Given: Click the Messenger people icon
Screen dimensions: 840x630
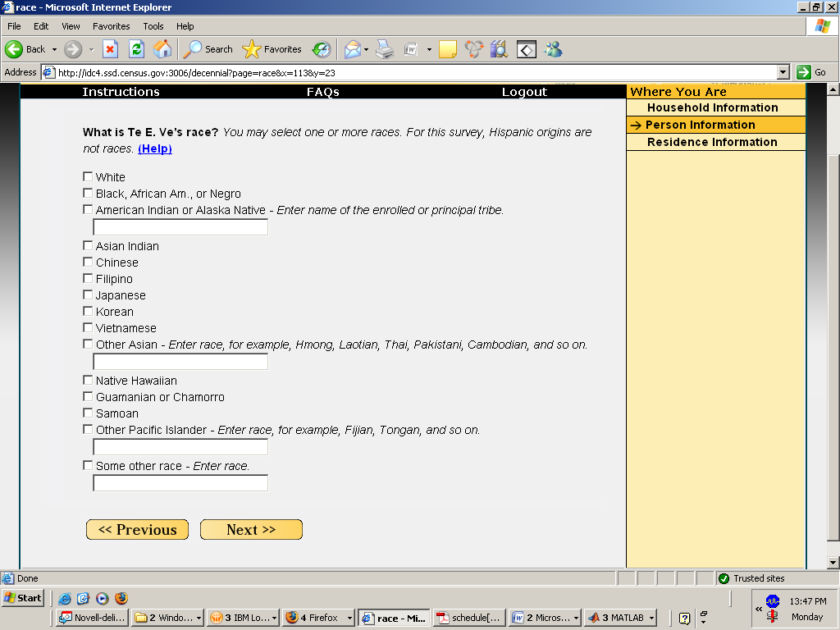Looking at the screenshot, I should (x=553, y=49).
